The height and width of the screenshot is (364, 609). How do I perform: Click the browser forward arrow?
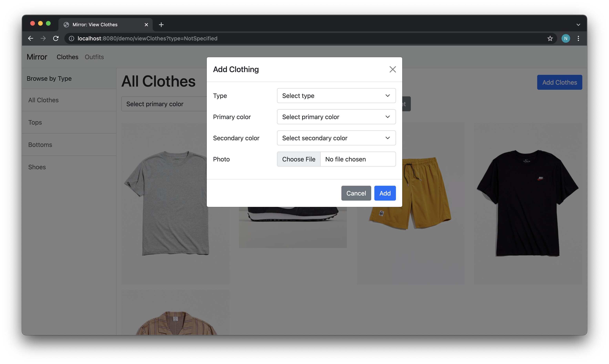coord(43,38)
